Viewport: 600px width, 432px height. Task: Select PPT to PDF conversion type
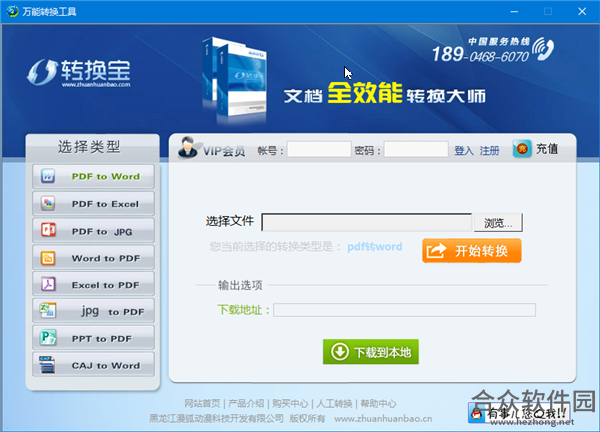point(93,338)
